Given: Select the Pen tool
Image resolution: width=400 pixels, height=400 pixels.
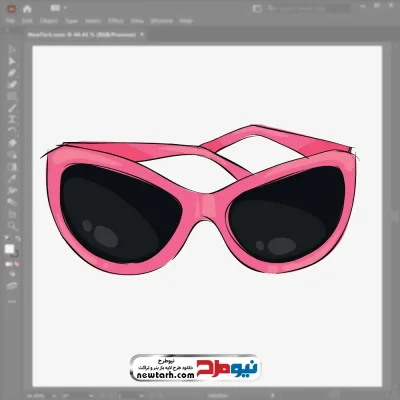Looking at the screenshot, I should point(12,73).
